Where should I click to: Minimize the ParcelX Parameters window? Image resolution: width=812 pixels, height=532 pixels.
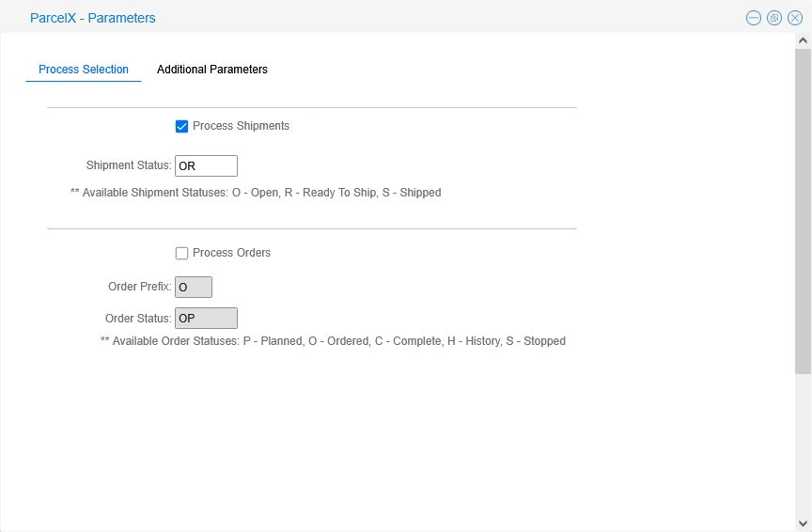click(x=754, y=18)
